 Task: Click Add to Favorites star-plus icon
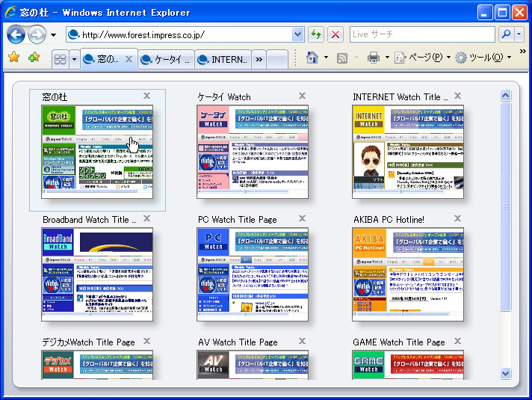(x=34, y=58)
